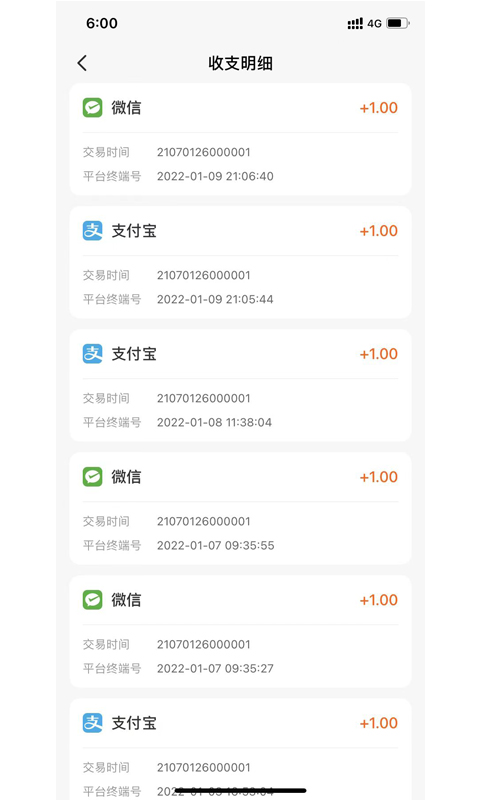Tap WeChat icon dated 2022-01-07 09:35:27
Screen dimensions: 480x800
[92, 599]
